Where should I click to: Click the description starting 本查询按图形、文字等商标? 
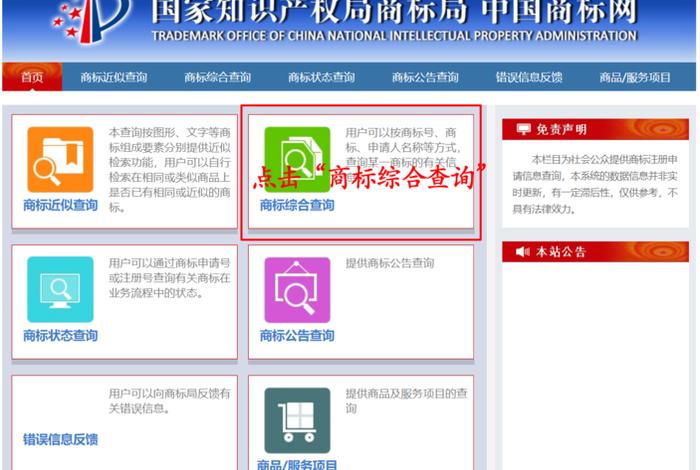(170, 170)
